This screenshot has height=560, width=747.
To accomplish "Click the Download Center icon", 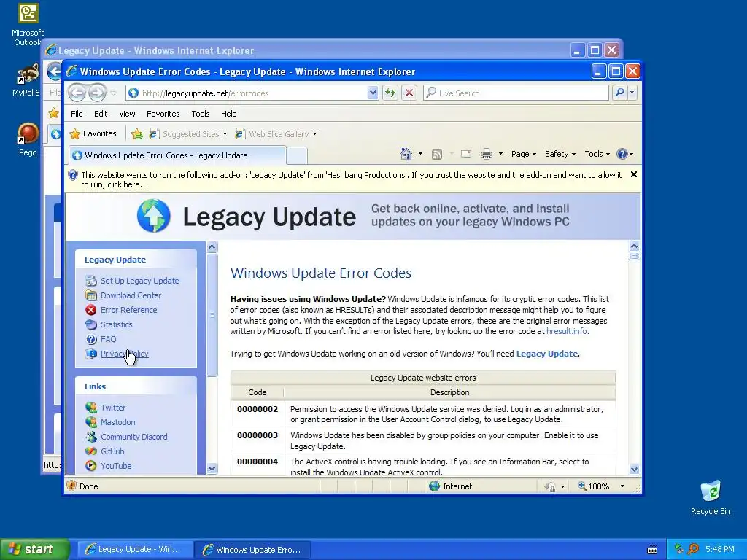I will coord(91,295).
